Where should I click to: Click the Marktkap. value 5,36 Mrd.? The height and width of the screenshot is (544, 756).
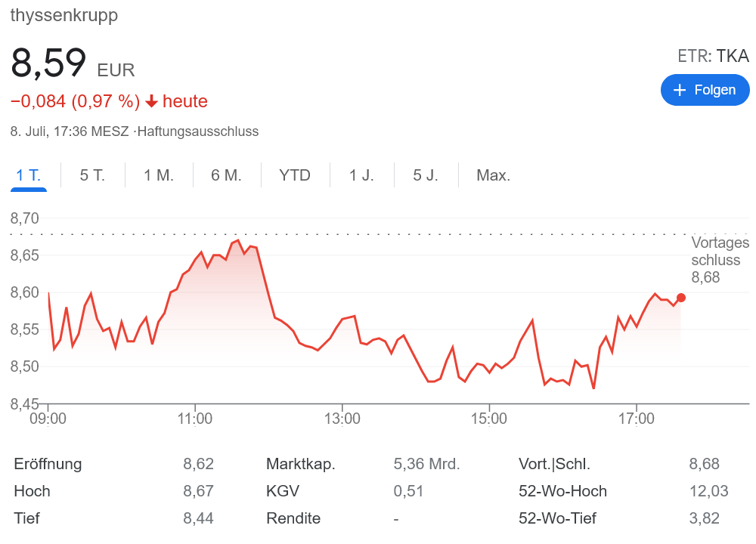pyautogui.click(x=426, y=464)
